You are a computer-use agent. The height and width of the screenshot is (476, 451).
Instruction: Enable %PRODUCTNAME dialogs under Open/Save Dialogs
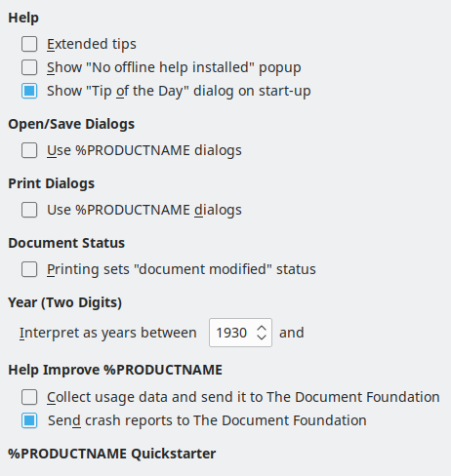pos(29,150)
